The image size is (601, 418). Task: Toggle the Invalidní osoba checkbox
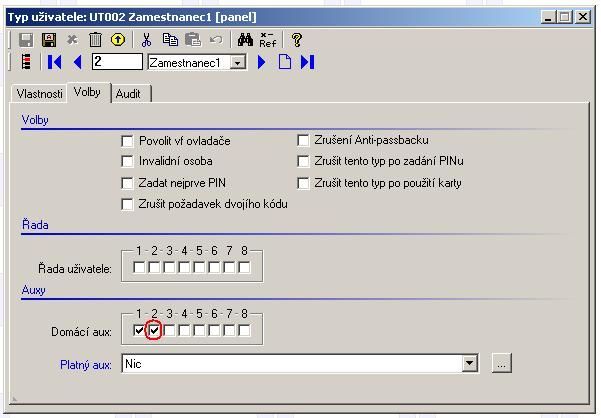pyautogui.click(x=127, y=161)
